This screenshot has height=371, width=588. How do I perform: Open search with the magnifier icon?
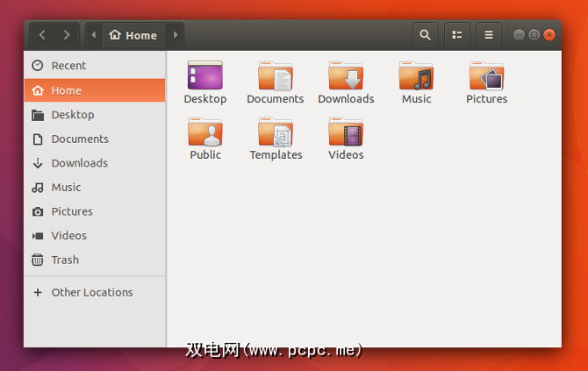(425, 35)
